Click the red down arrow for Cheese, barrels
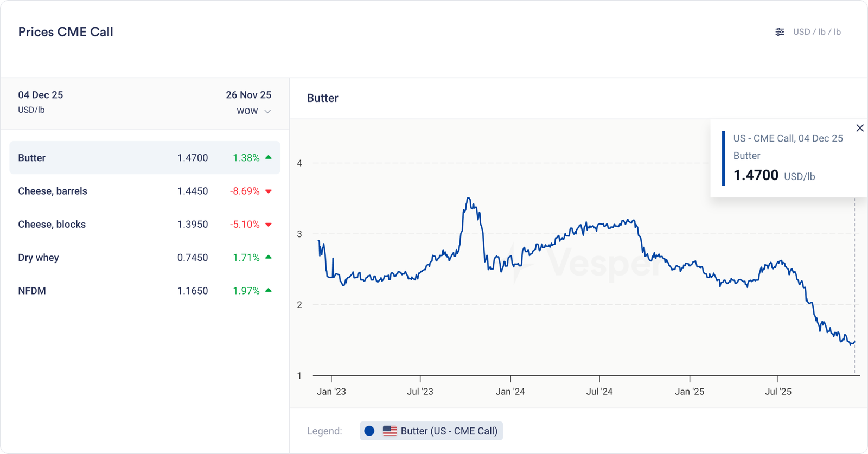The image size is (868, 454). coord(269,191)
